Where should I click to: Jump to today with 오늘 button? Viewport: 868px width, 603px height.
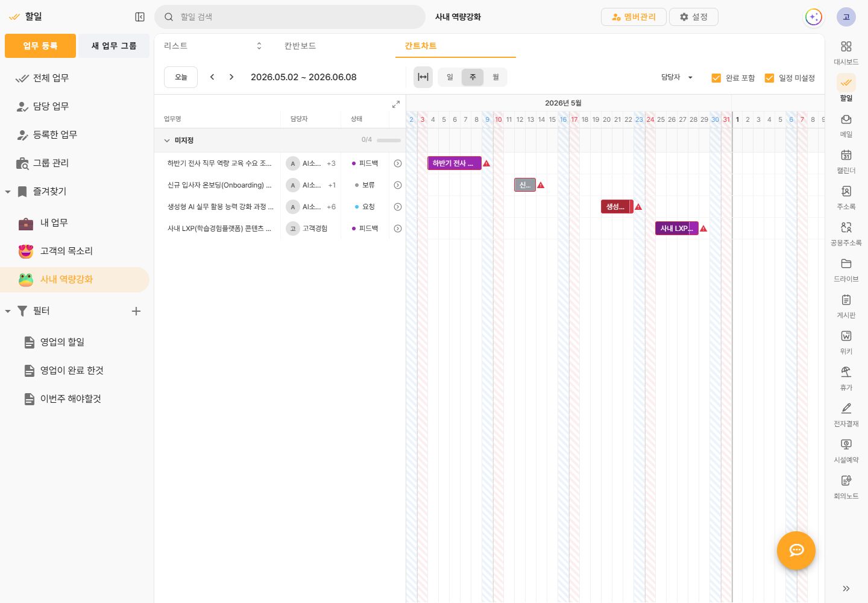[181, 77]
